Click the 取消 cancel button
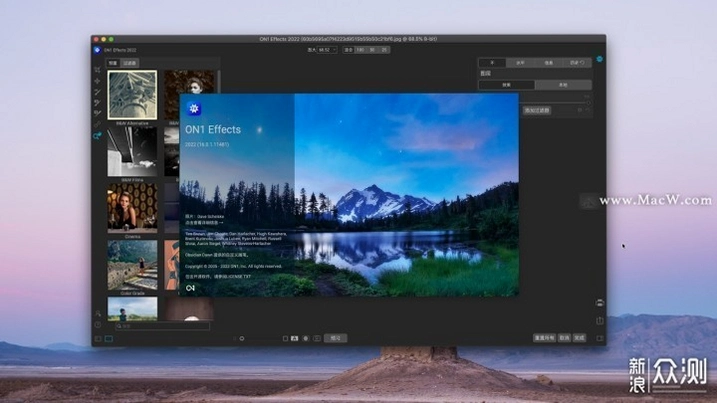Image resolution: width=717 pixels, height=403 pixels. coord(565,338)
